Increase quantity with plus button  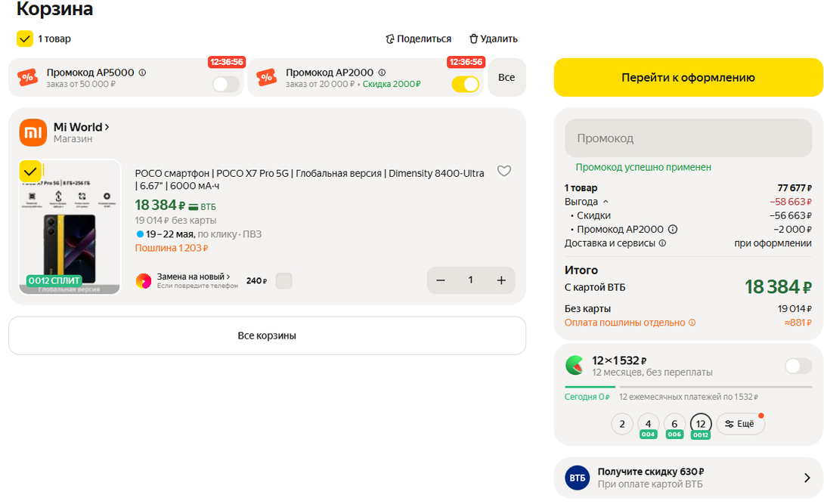click(x=501, y=280)
